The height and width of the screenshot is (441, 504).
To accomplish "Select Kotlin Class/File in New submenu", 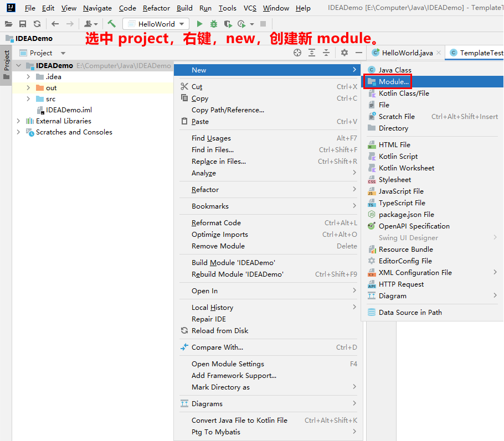I will (x=432, y=94).
